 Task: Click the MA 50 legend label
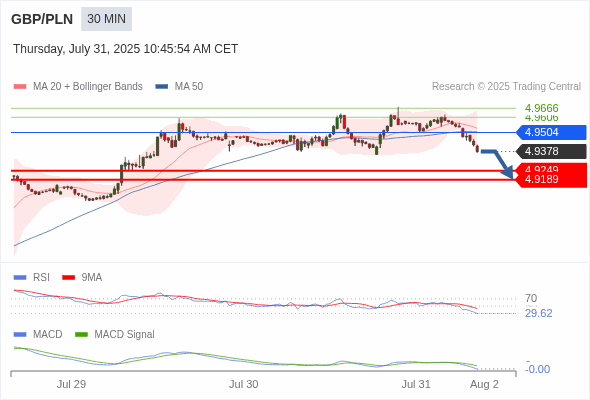tap(189, 87)
